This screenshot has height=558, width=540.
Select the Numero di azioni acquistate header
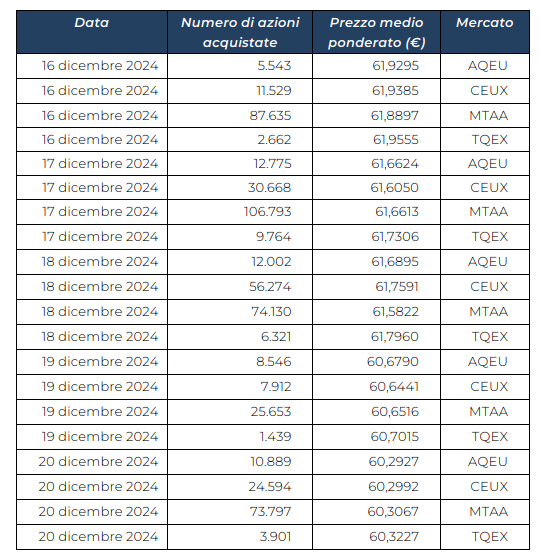(x=240, y=32)
